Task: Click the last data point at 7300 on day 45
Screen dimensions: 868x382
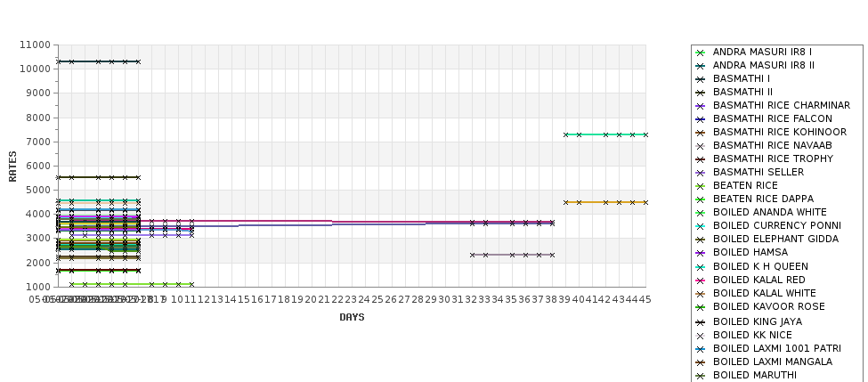Action: coord(645,134)
